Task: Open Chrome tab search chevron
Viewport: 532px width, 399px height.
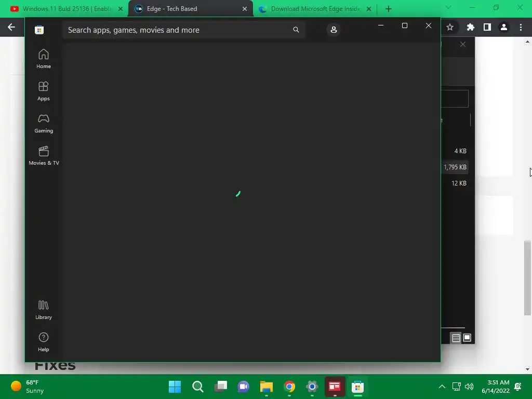Action: coord(448,7)
